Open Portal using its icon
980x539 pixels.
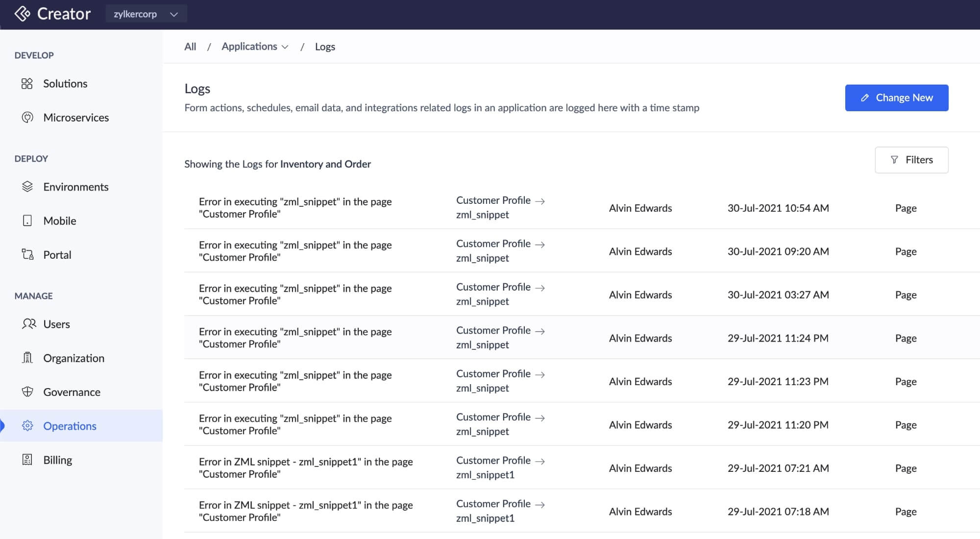click(x=27, y=255)
